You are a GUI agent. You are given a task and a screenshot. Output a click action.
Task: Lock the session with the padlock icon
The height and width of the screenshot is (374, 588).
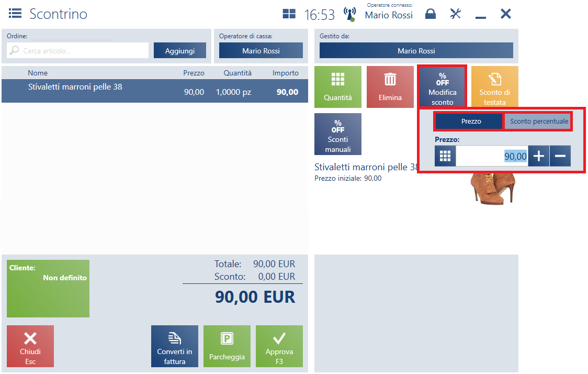click(x=431, y=14)
